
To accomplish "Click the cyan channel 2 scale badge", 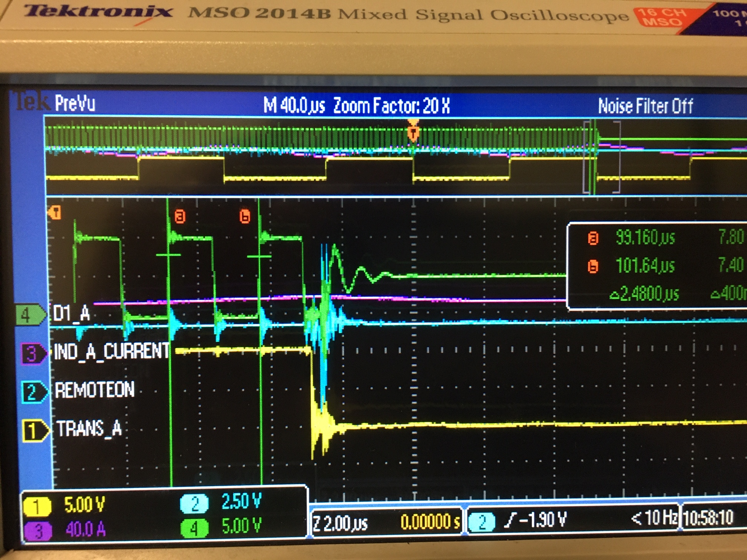I will click(x=195, y=503).
